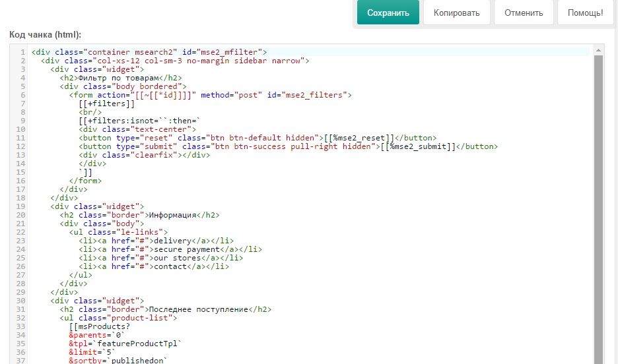
Task: Click the Фильтр по товарам heading on line 4
Action: [x=121, y=78]
